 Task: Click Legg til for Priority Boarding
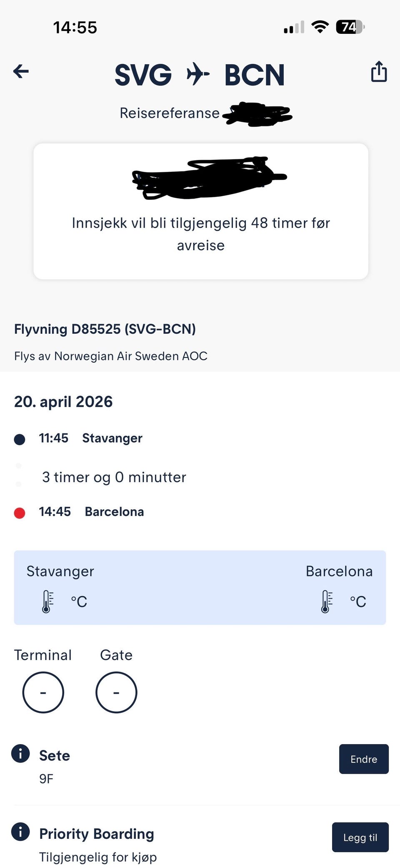(x=360, y=837)
